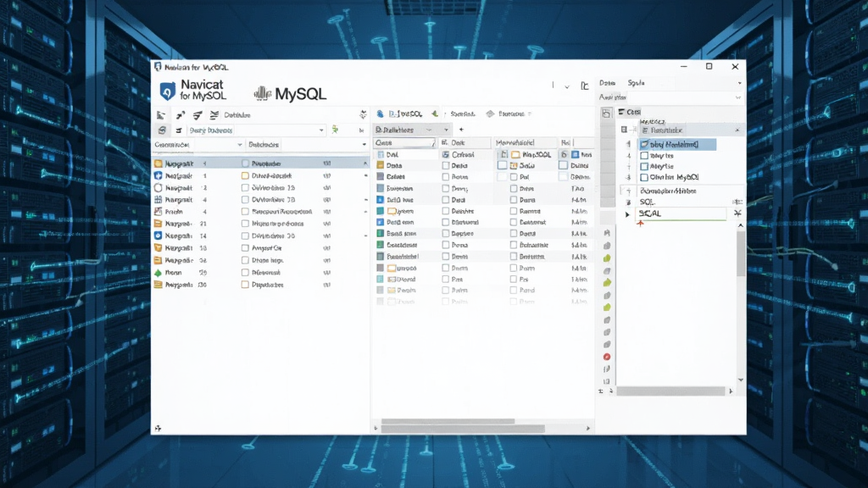Click the Detidue toolbar label
The image size is (868, 488).
point(237,115)
